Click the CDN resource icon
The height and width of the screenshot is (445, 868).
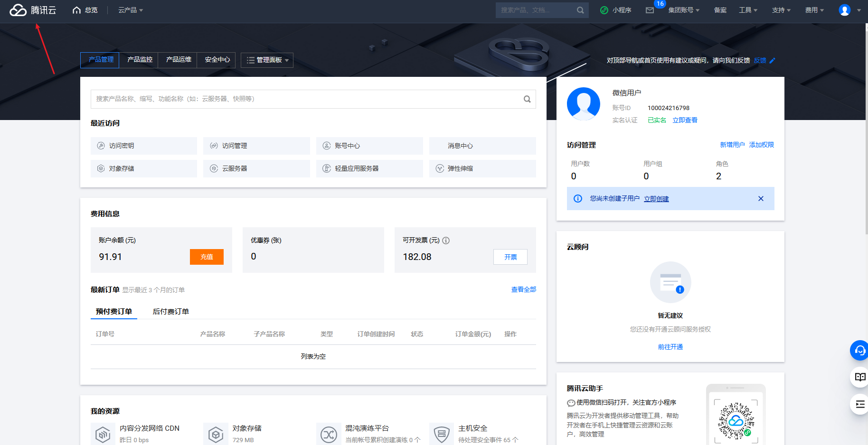click(103, 433)
